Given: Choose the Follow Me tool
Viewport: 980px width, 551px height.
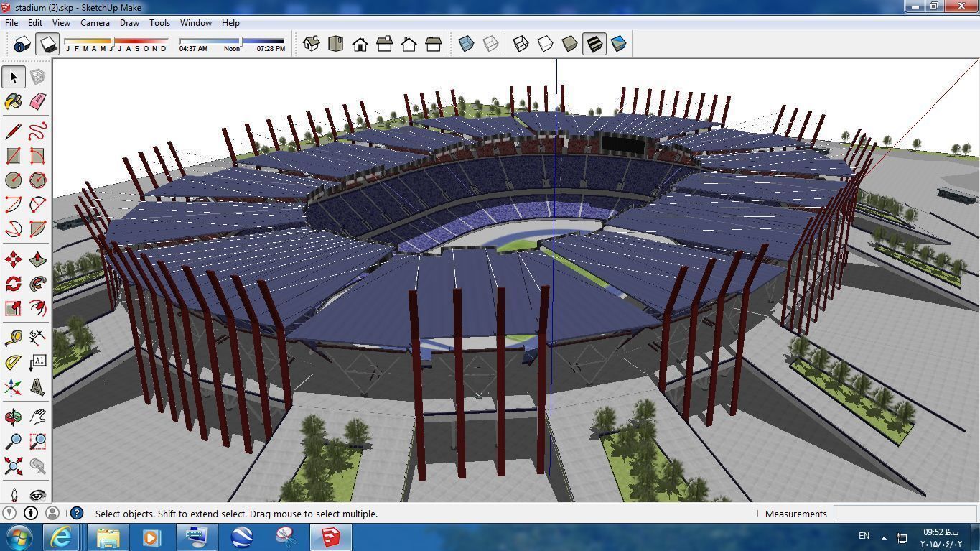Looking at the screenshot, I should (x=38, y=284).
